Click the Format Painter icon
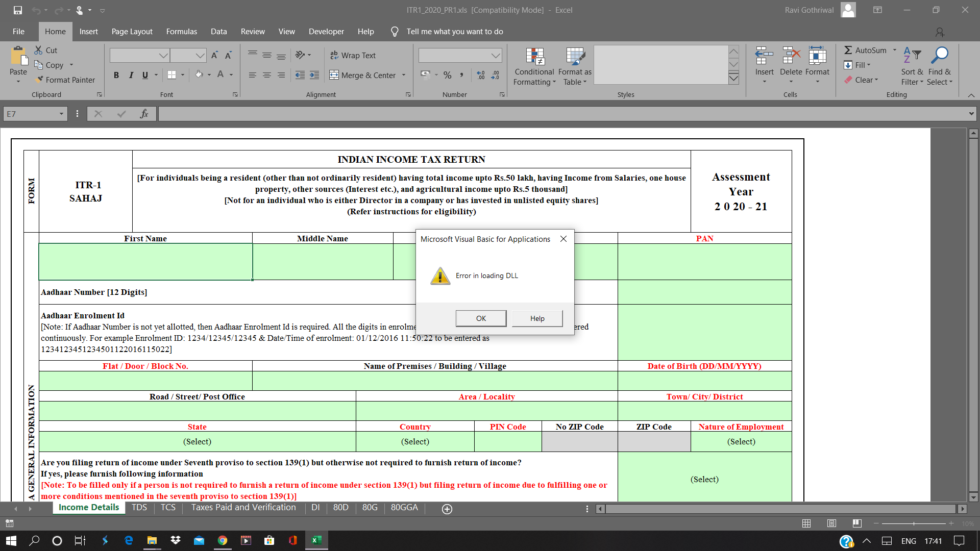Image resolution: width=980 pixels, height=551 pixels. (x=39, y=80)
